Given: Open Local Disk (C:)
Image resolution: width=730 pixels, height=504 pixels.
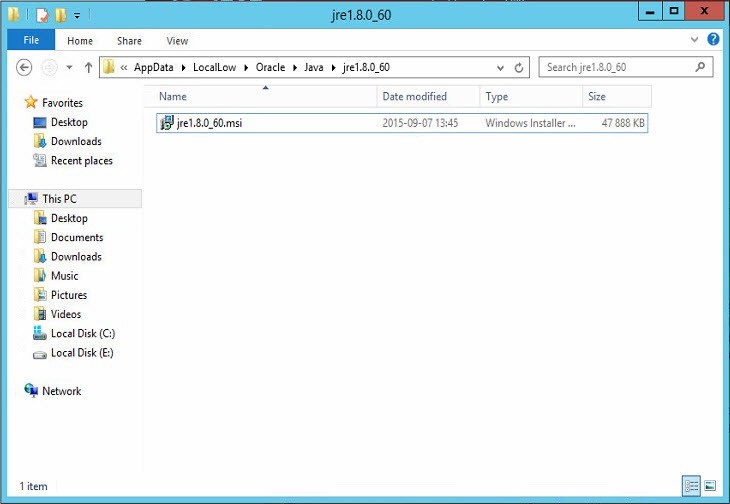Looking at the screenshot, I should (83, 334).
